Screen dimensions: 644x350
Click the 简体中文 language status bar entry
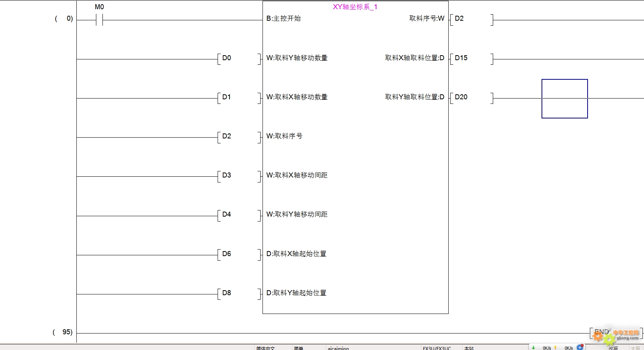coord(266,348)
